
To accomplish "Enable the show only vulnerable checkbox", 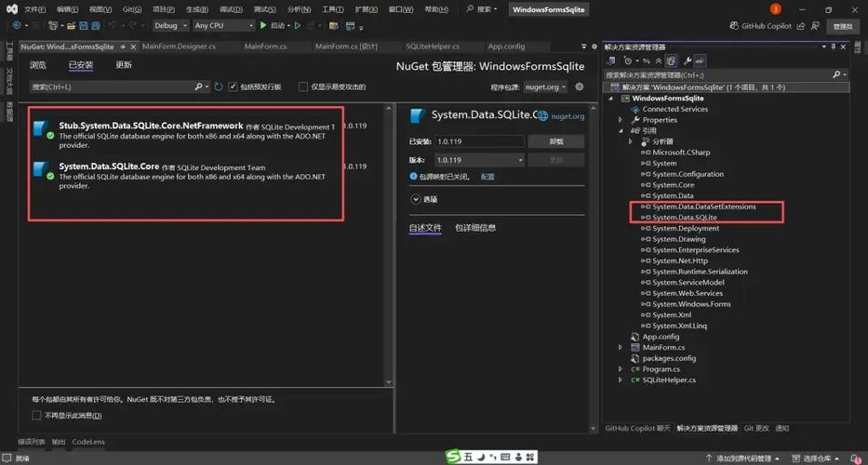I will pos(302,86).
